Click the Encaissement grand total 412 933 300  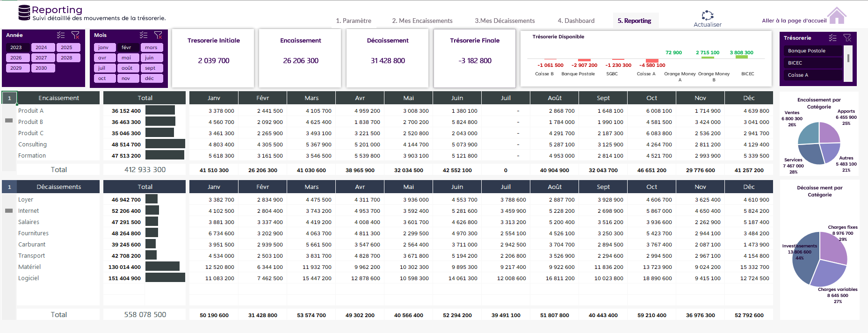coord(145,170)
